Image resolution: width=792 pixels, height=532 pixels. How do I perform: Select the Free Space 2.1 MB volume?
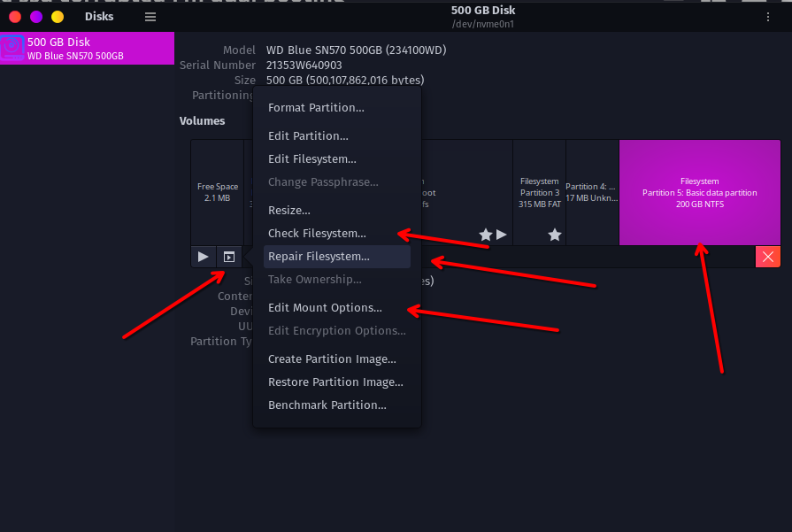click(x=217, y=192)
